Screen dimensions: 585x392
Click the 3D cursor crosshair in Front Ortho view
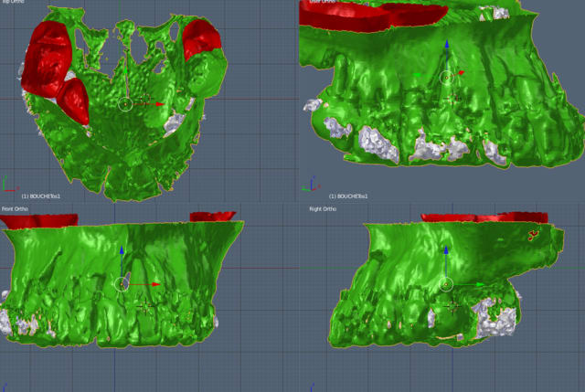click(x=145, y=306)
